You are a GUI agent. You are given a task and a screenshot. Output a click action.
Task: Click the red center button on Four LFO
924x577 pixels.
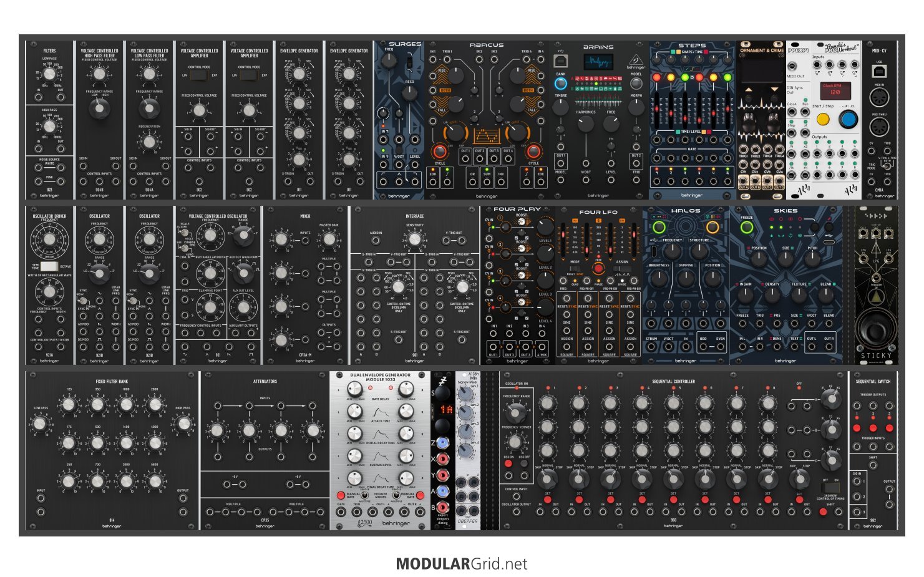(x=598, y=268)
